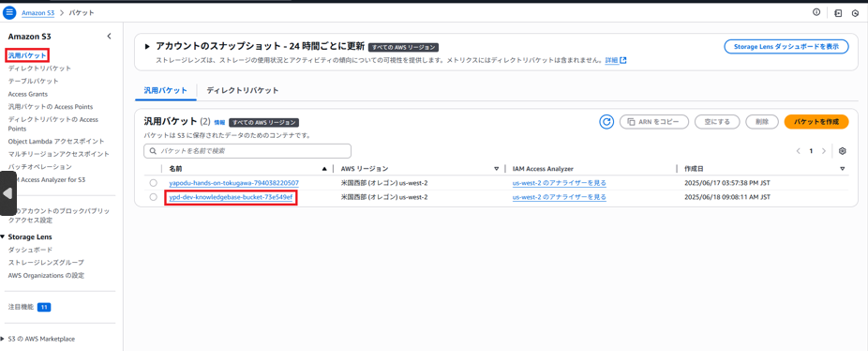View us-west-2 analyzer for ypd-dev bucket
Image resolution: width=868 pixels, height=351 pixels.
point(559,197)
